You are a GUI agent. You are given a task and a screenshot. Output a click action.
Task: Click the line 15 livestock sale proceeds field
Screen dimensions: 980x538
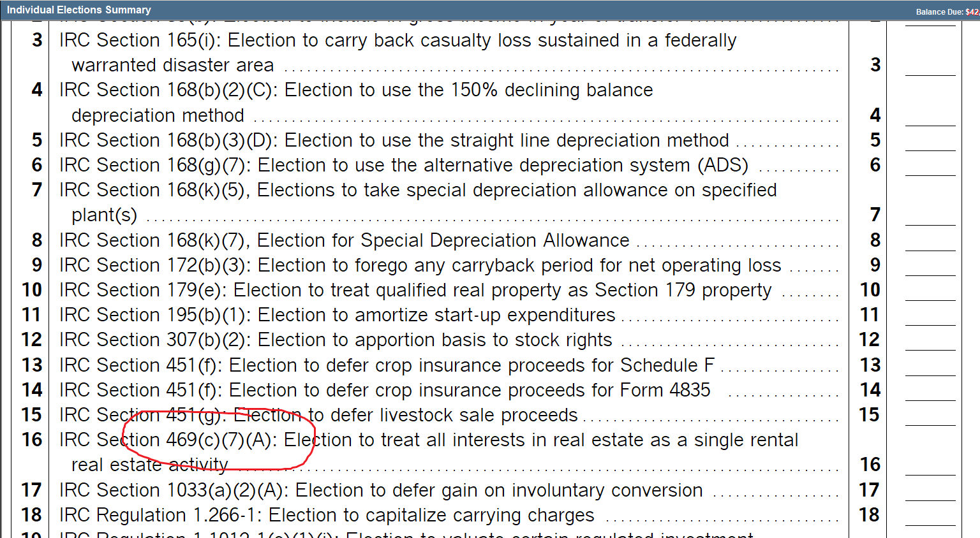point(930,415)
